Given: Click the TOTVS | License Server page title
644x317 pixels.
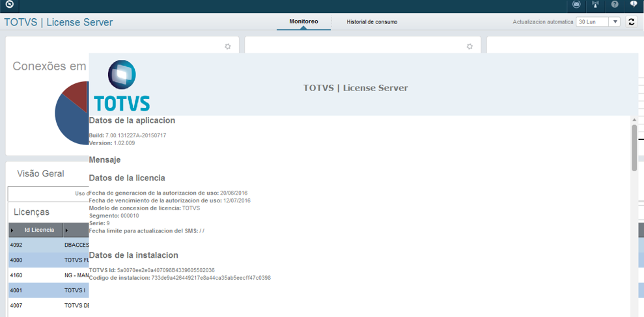Looking at the screenshot, I should [59, 22].
